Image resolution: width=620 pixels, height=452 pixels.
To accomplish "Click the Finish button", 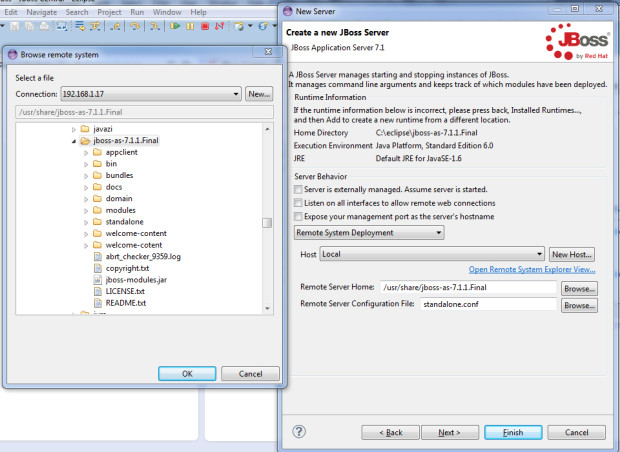I will pyautogui.click(x=511, y=432).
